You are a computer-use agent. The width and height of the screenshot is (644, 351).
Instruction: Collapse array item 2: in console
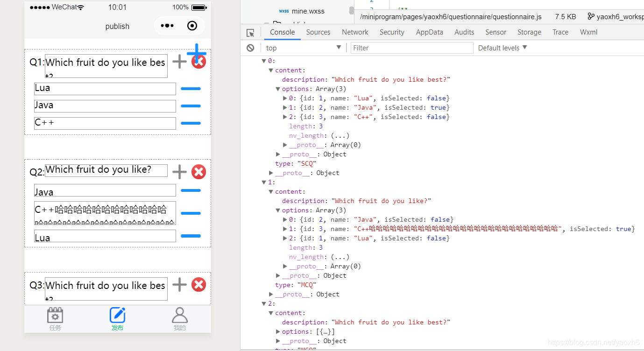click(x=264, y=303)
